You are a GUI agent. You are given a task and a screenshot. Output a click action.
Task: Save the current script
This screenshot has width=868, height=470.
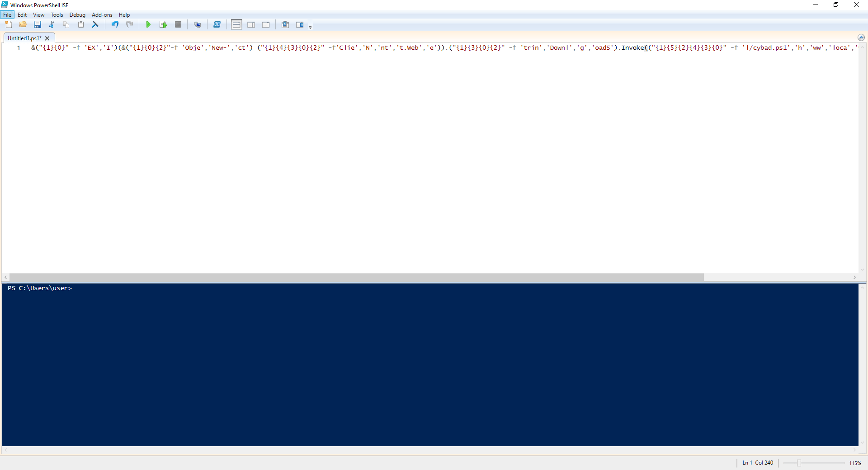[38, 25]
